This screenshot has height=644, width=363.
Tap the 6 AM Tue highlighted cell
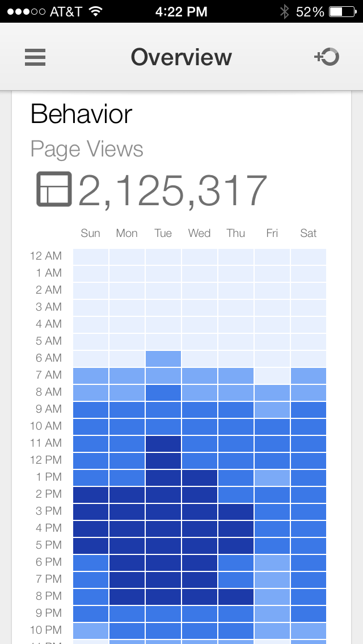click(x=163, y=358)
